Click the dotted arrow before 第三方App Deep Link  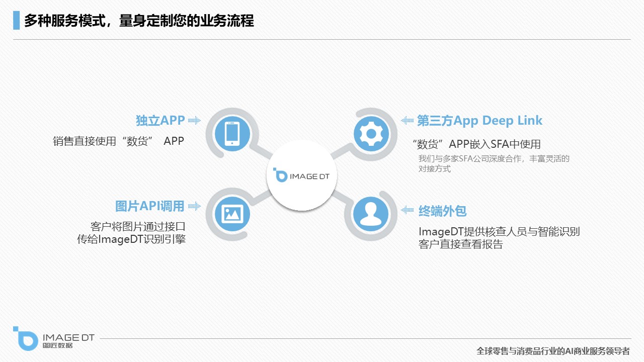pyautogui.click(x=407, y=121)
